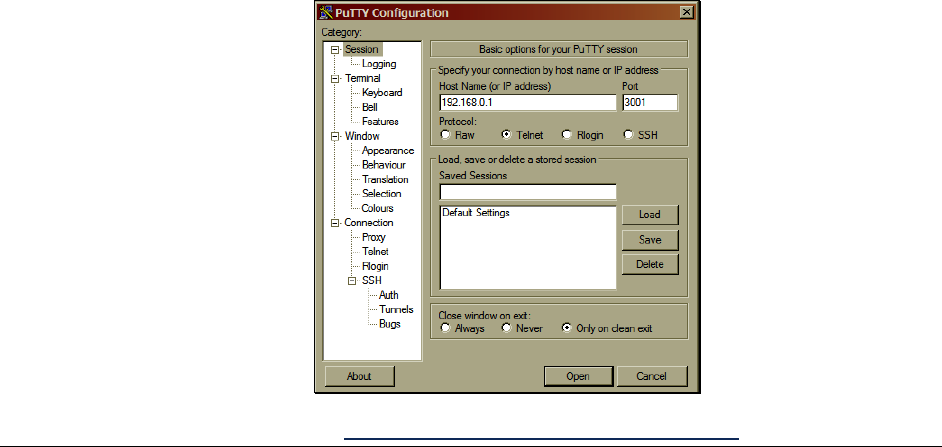942x447 pixels.
Task: Collapse the SSH subtree node
Action: tap(353, 281)
